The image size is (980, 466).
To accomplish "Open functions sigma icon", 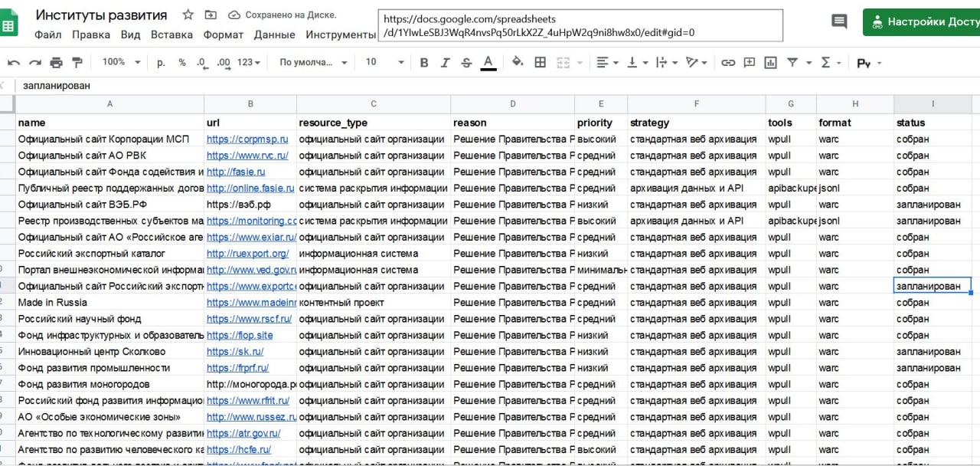I will (x=825, y=62).
